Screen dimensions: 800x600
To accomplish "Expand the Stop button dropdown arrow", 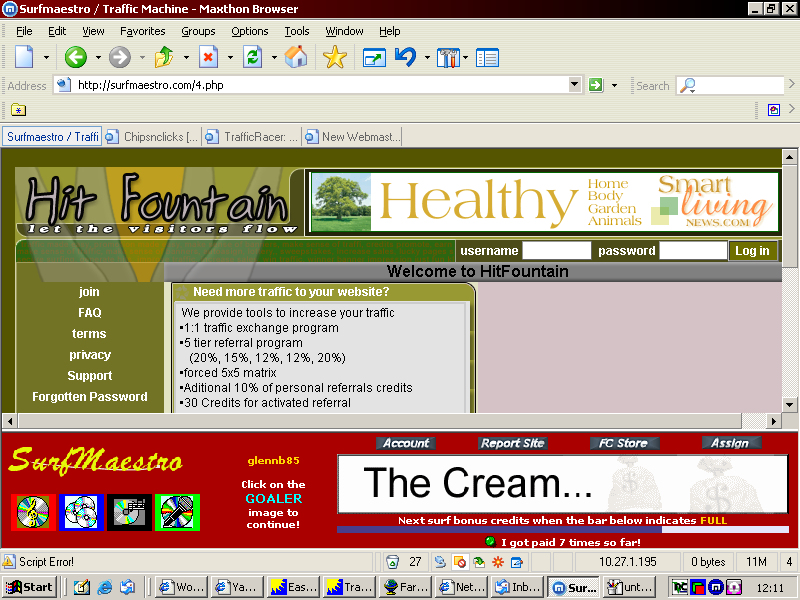I will [x=230, y=58].
